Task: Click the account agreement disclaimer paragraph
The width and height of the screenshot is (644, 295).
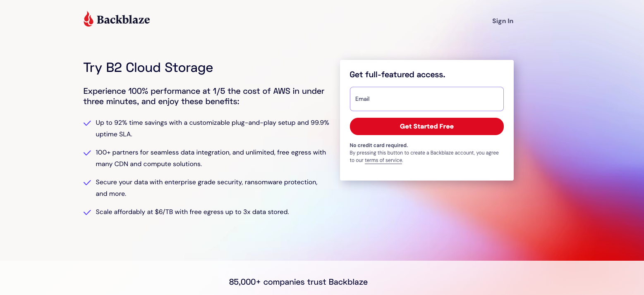Action: point(424,157)
